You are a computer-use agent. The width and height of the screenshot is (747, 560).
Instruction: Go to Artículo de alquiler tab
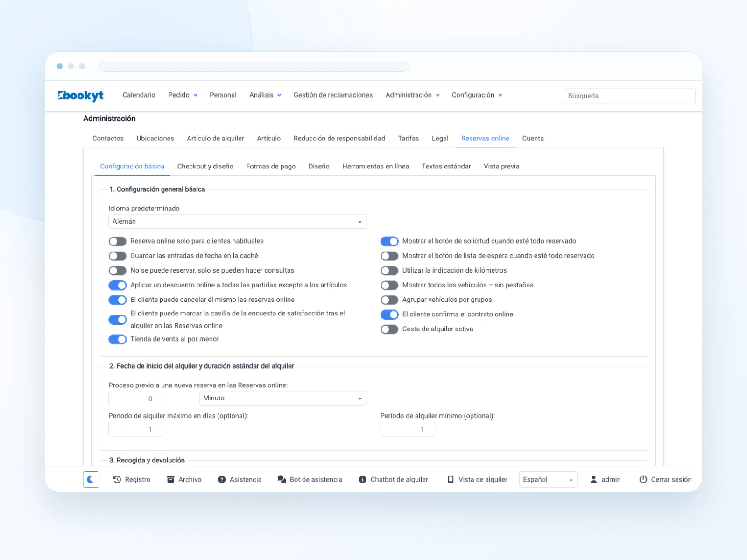coord(215,138)
